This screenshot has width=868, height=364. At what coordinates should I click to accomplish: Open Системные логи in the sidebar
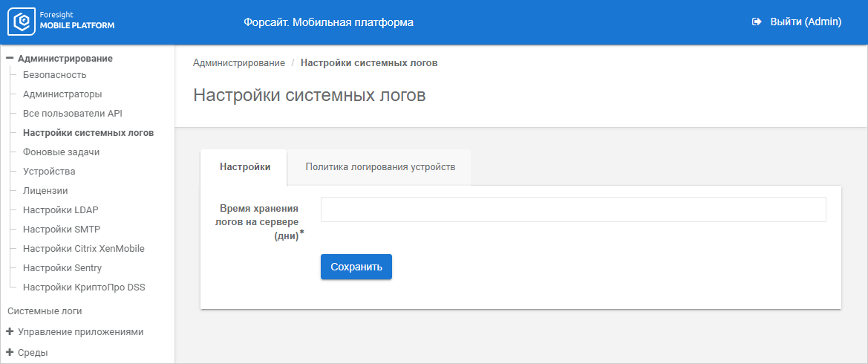[x=45, y=311]
